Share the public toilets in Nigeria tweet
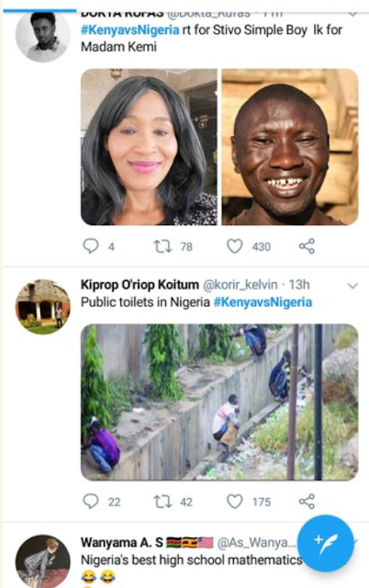Viewport: 369px width, 588px height. click(x=307, y=502)
